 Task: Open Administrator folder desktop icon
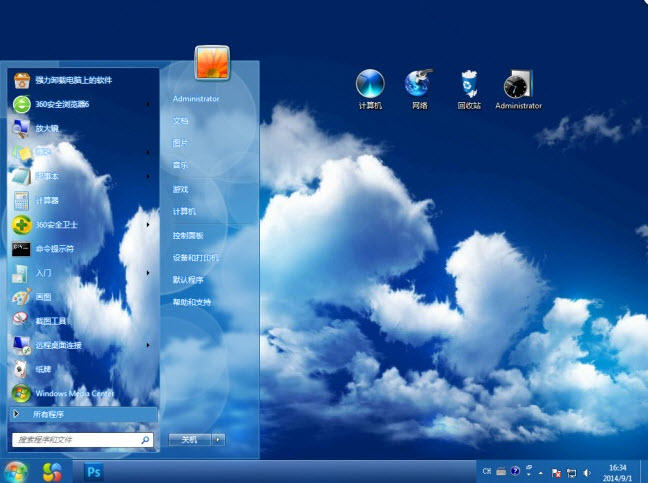(x=518, y=84)
